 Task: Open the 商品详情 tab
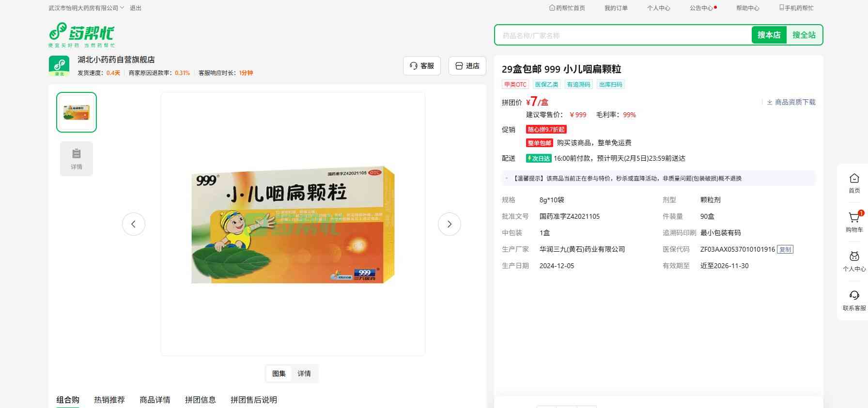tap(155, 400)
